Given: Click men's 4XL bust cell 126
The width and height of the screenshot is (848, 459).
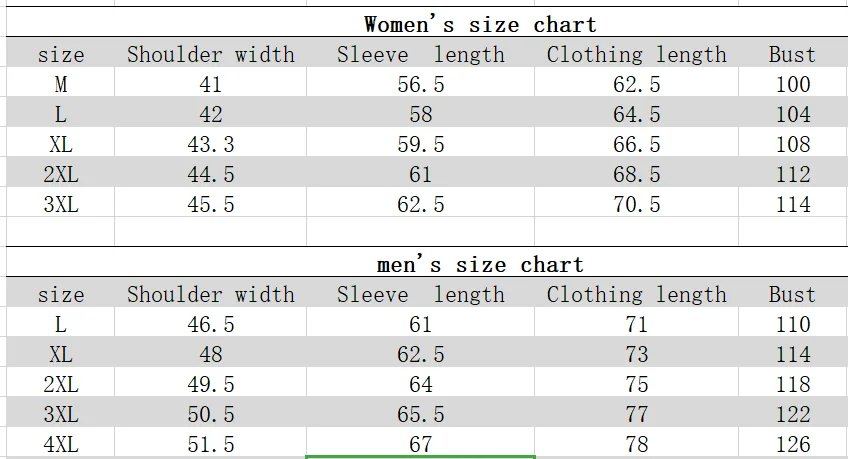Looking at the screenshot, I should coord(792,443).
